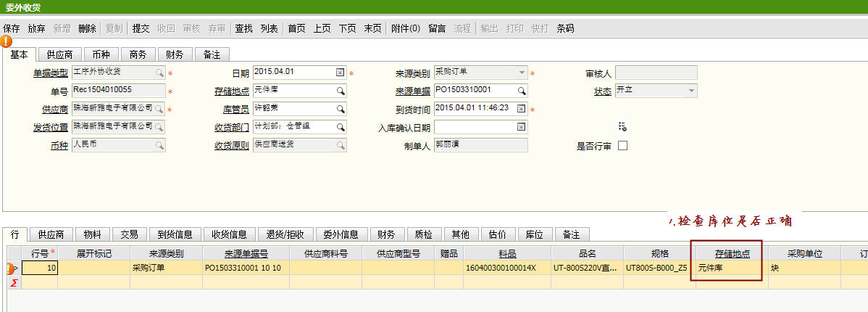Click the lookup icon for 来源单据

521,91
